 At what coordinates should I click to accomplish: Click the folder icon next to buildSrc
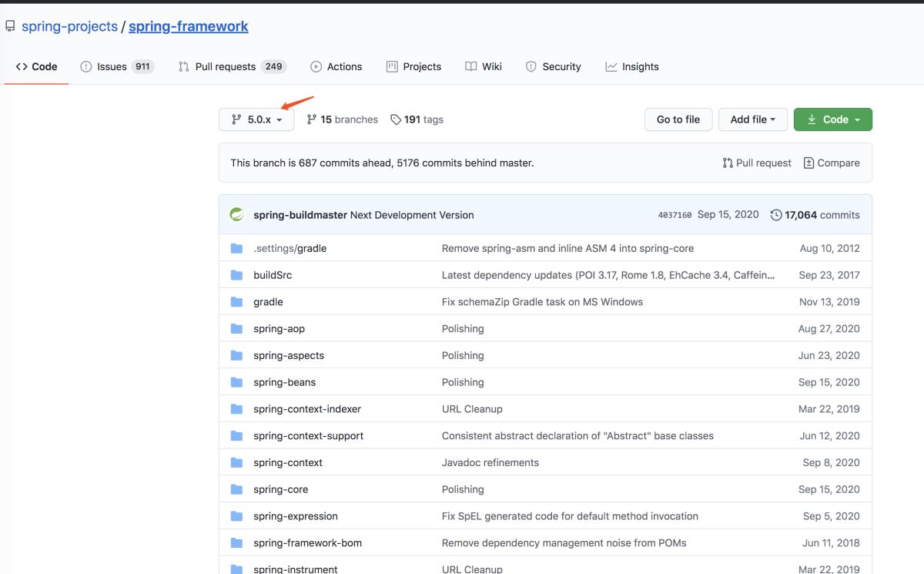[x=237, y=275]
